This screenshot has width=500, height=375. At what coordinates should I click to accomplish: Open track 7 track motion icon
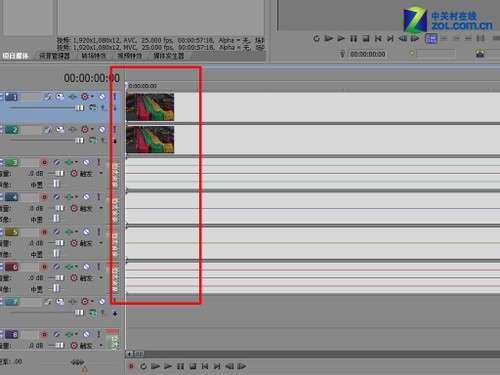tap(60, 302)
